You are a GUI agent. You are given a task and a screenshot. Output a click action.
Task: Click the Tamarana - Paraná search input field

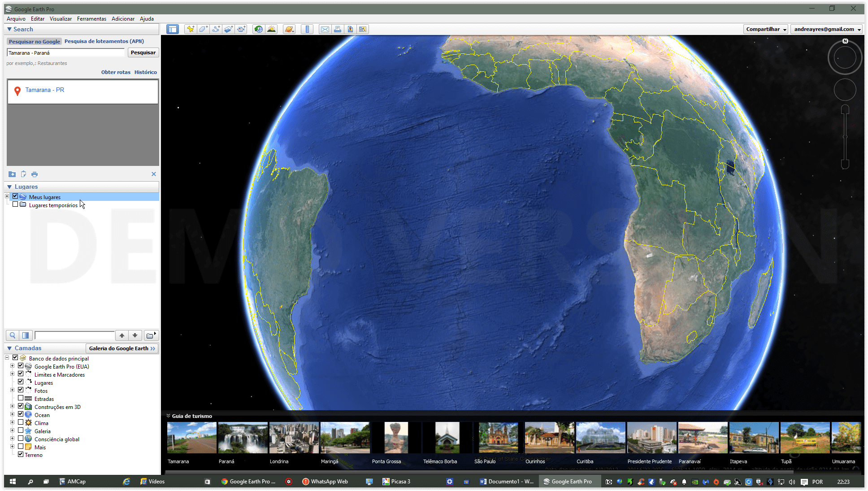(66, 53)
